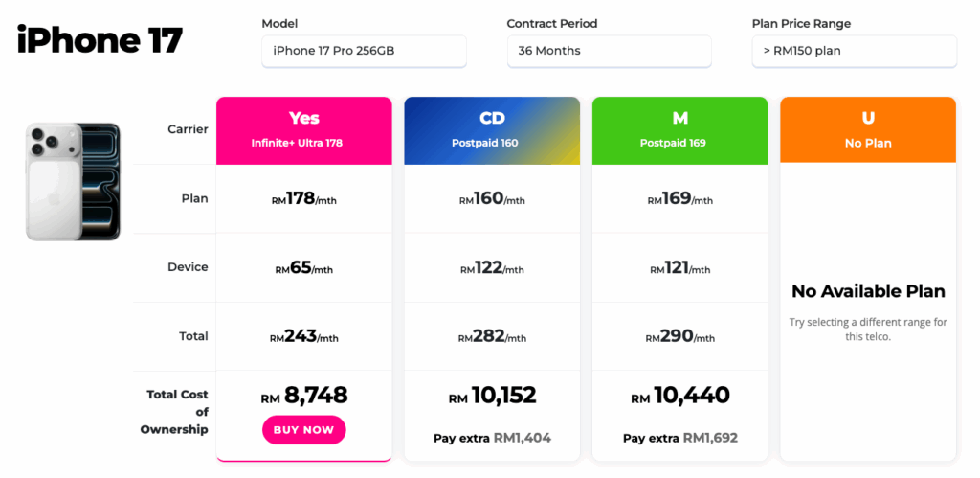Click the M total cost RM 10,440
The image size is (980, 478).
pos(679,396)
